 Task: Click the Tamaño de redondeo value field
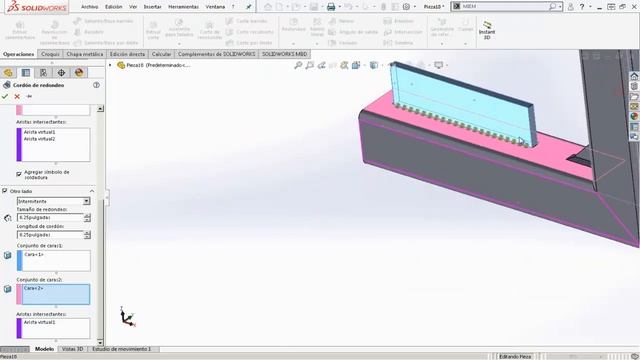pos(50,218)
